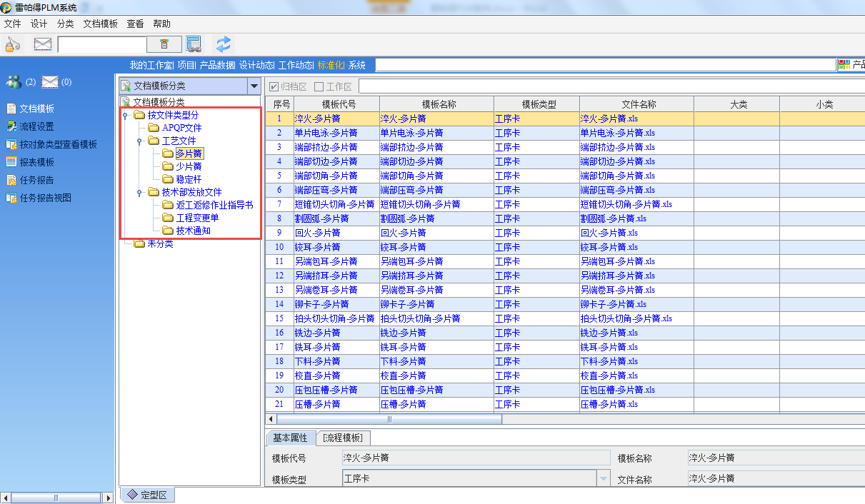The image size is (865, 504).
Task: Click the search button beside toolbar input
Action: [164, 44]
